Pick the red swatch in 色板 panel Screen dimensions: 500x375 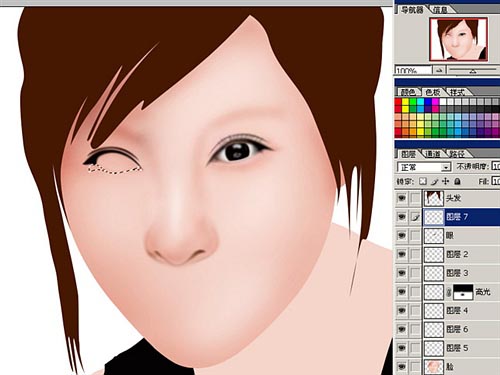[x=398, y=102]
